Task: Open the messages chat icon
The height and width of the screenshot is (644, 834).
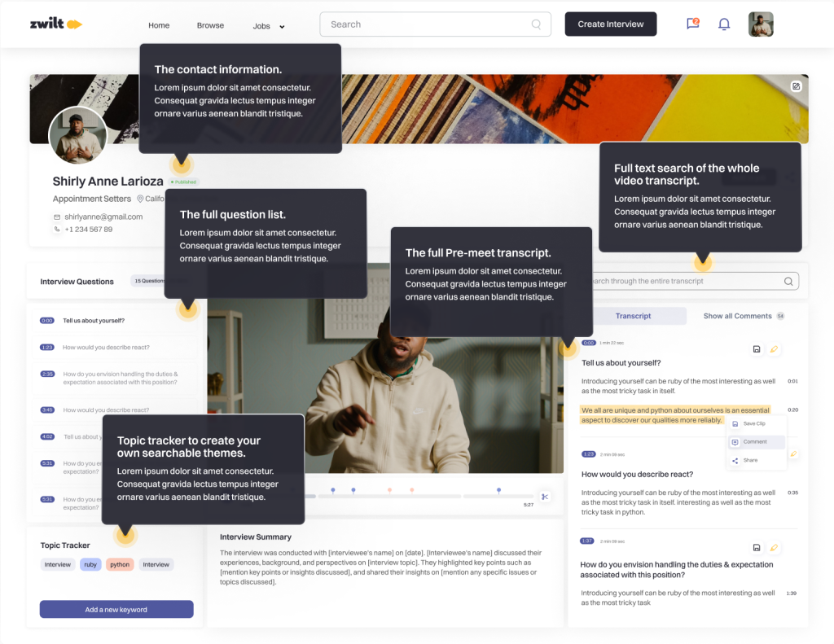Action: coord(692,24)
